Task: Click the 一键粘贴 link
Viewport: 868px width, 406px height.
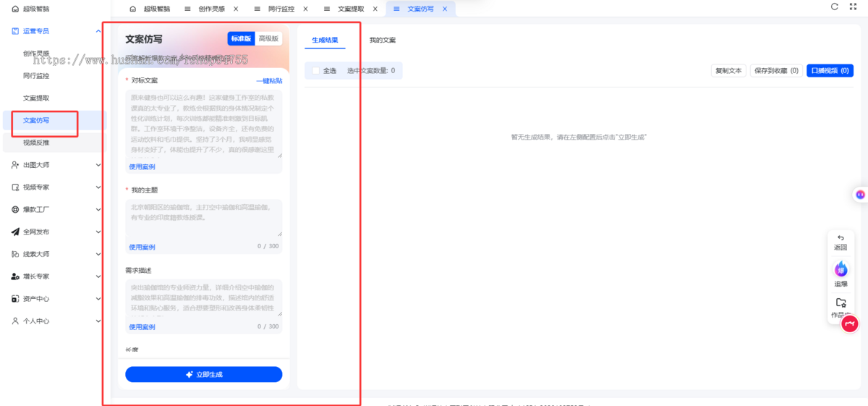Action: [x=269, y=81]
